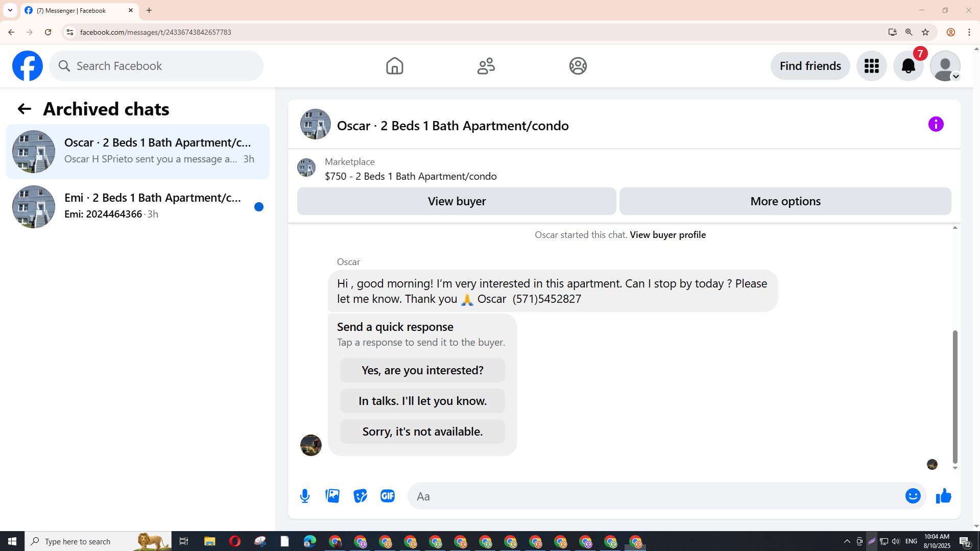Click the Find friends button

point(810,66)
